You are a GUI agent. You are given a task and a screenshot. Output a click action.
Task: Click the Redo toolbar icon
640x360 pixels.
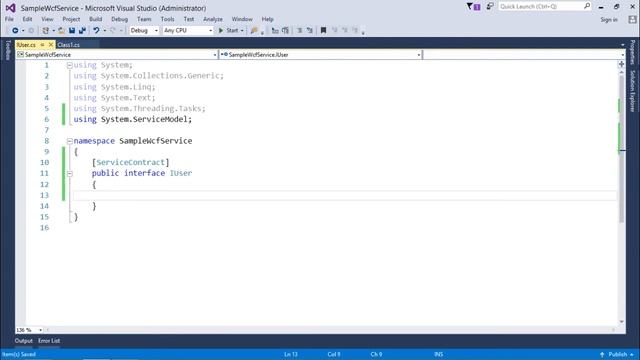click(x=113, y=31)
